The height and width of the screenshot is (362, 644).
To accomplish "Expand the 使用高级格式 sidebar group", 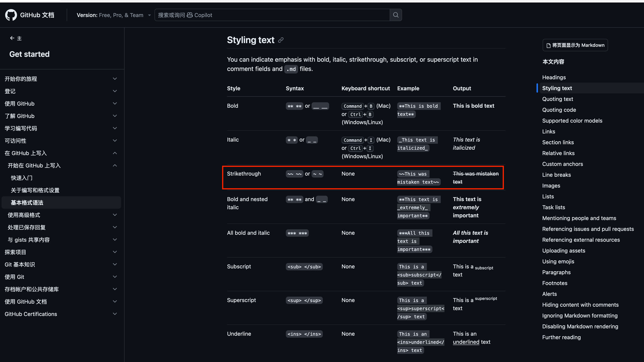I will coord(62,215).
